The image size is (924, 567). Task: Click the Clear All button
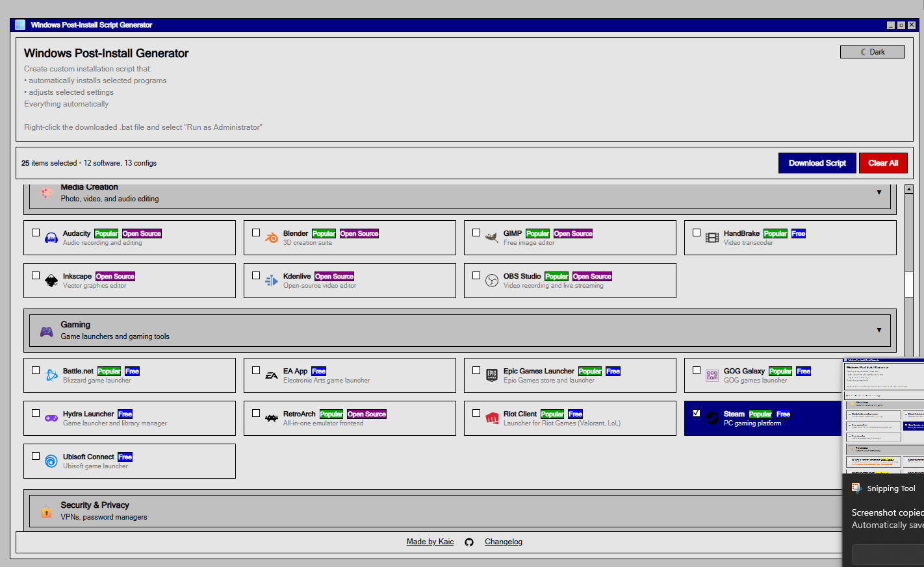tap(883, 163)
